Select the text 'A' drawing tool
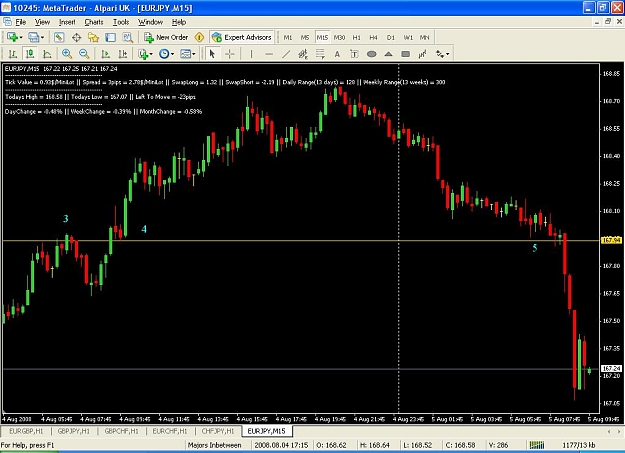The width and height of the screenshot is (625, 453). click(x=337, y=53)
